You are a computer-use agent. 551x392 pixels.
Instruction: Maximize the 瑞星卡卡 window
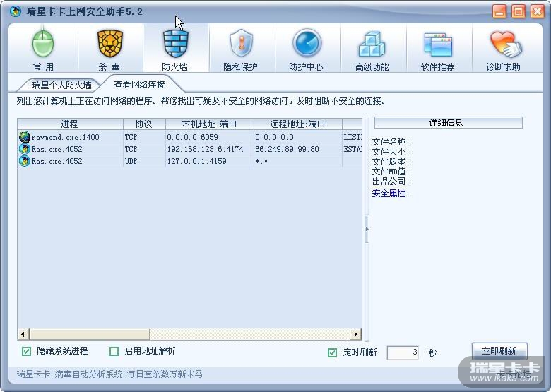point(519,11)
